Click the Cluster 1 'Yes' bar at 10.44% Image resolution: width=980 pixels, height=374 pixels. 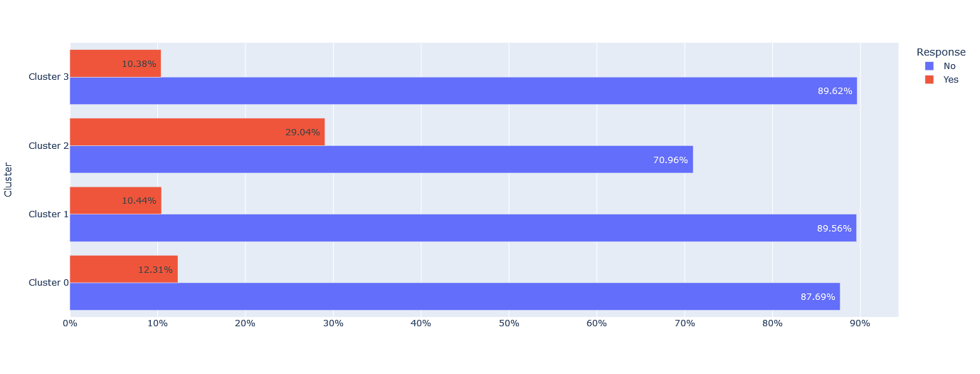(x=115, y=200)
